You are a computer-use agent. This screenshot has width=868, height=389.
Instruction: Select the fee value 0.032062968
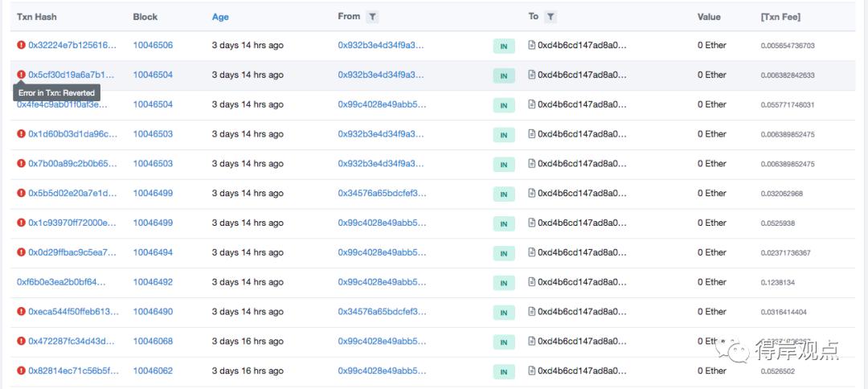click(x=782, y=194)
